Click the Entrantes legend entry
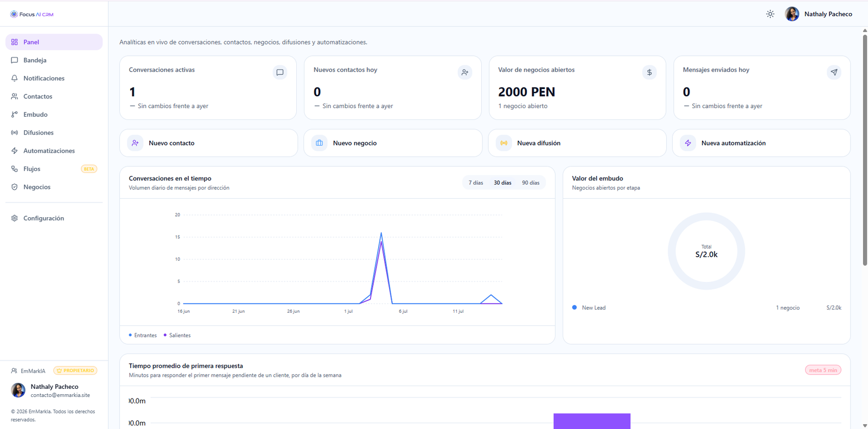Image resolution: width=868 pixels, height=429 pixels. 143,336
